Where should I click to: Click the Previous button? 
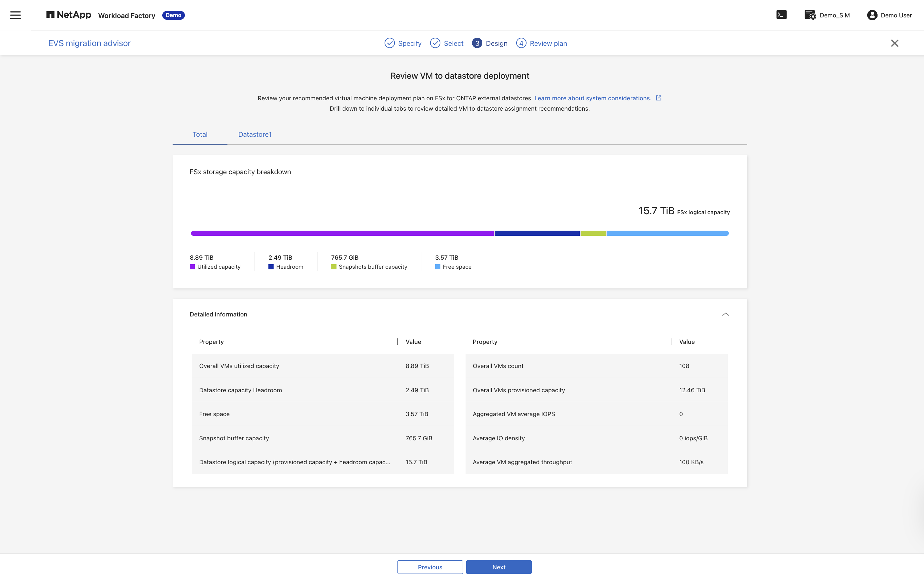point(430,567)
